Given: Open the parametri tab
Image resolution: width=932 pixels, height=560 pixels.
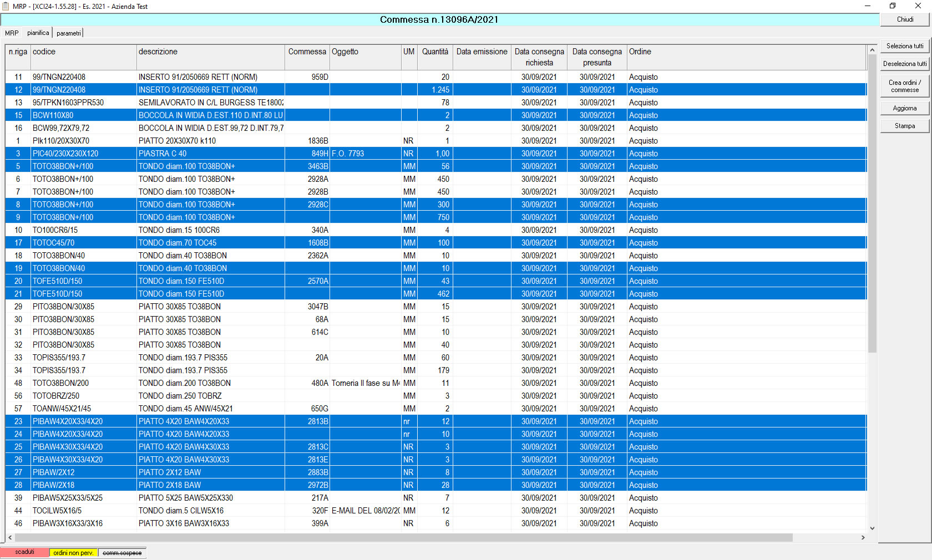Looking at the screenshot, I should pos(69,33).
